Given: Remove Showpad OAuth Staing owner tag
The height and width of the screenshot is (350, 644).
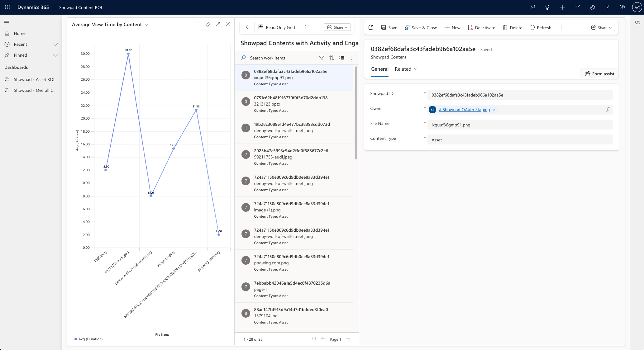Looking at the screenshot, I should click(x=494, y=110).
